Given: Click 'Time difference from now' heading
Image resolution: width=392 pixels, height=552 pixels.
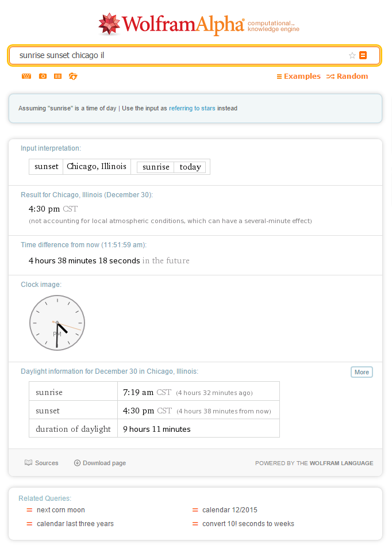Looking at the screenshot, I should [x=83, y=245].
